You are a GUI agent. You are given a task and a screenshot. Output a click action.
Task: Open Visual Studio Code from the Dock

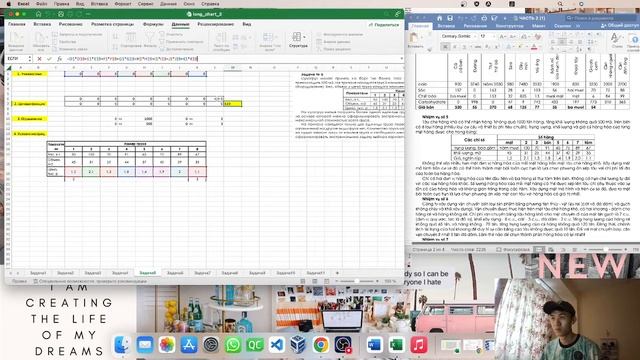(x=277, y=345)
